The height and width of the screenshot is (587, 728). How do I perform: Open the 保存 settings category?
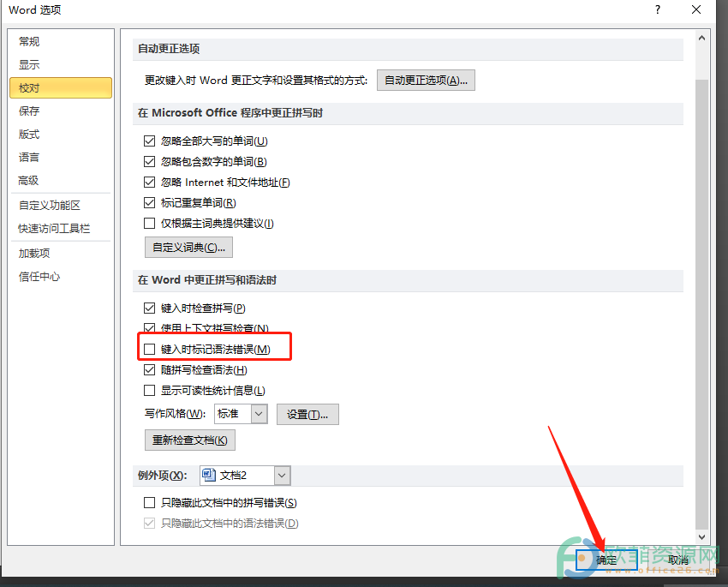[x=29, y=111]
